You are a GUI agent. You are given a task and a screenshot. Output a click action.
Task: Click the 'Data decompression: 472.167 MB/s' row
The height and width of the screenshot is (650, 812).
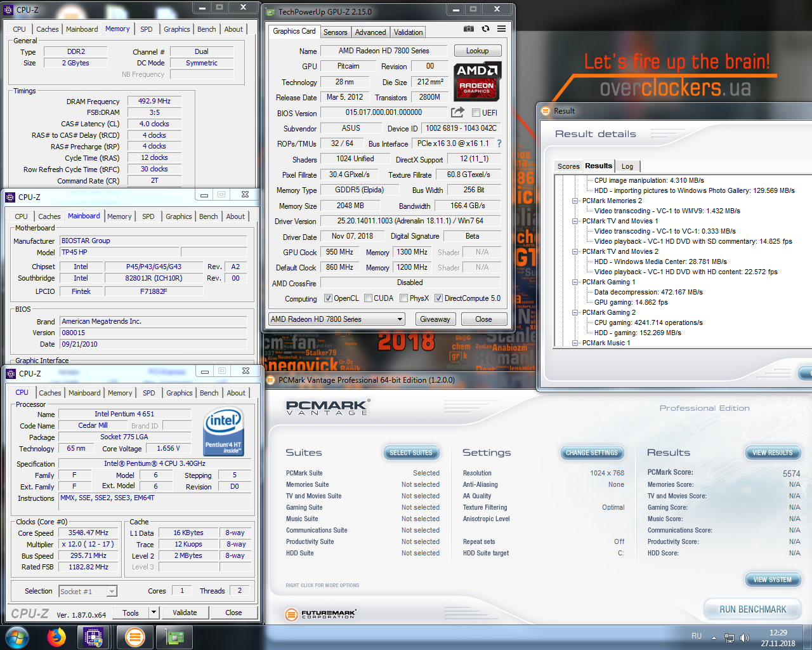[x=648, y=292]
